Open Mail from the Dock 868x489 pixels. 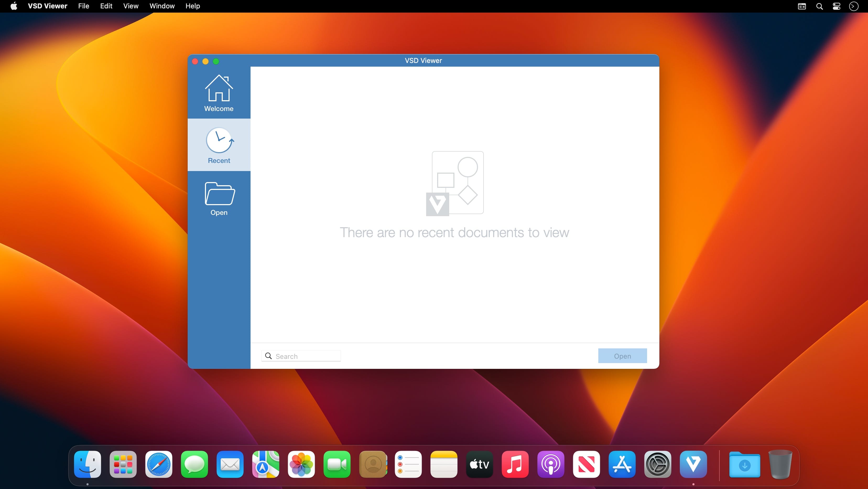[230, 464]
